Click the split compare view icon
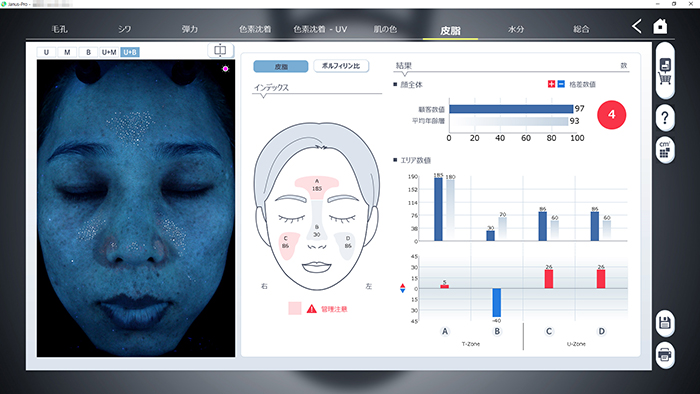 tap(220, 50)
